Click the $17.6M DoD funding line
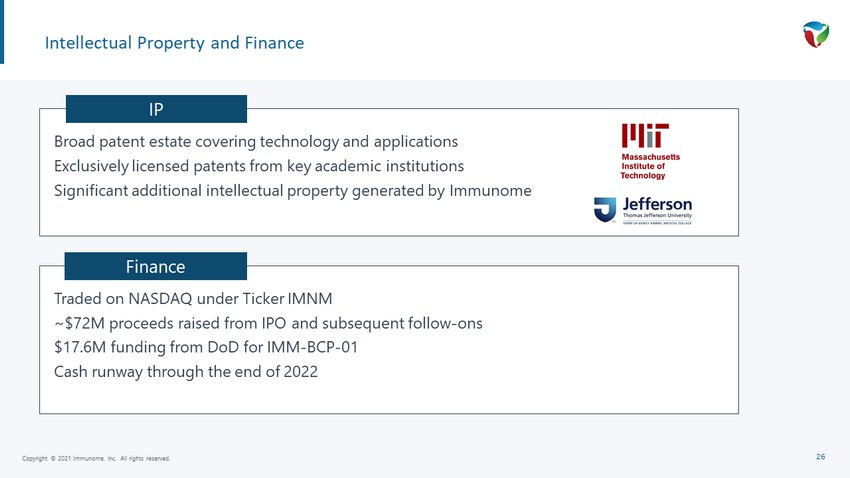Screen dimensions: 850x478 206,347
